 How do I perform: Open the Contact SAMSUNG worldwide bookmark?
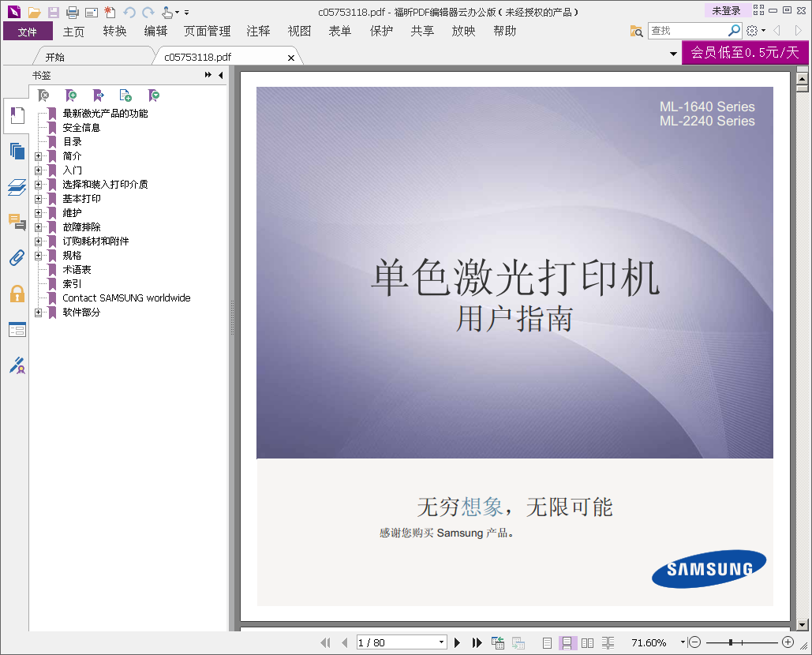[126, 298]
